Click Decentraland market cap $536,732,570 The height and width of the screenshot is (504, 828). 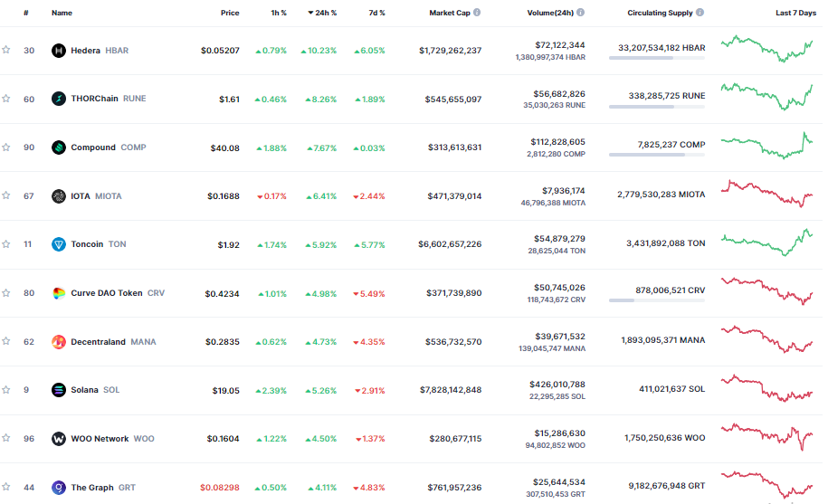[x=453, y=342]
